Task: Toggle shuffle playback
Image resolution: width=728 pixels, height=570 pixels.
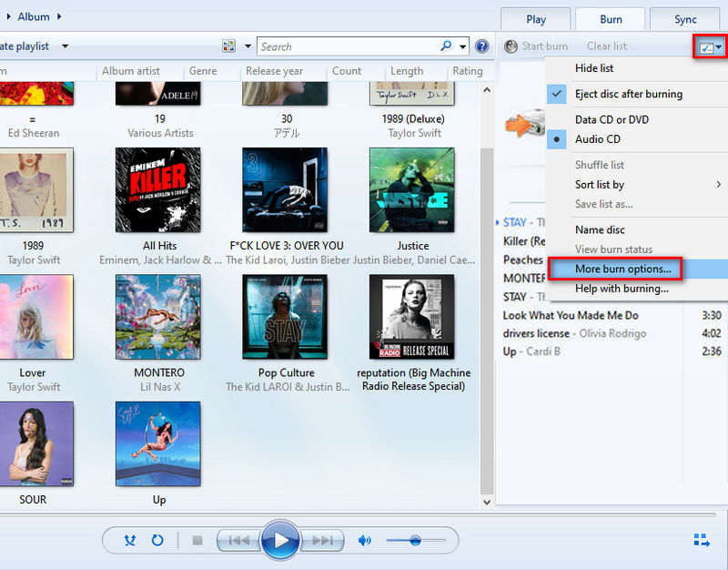Action: 130,540
